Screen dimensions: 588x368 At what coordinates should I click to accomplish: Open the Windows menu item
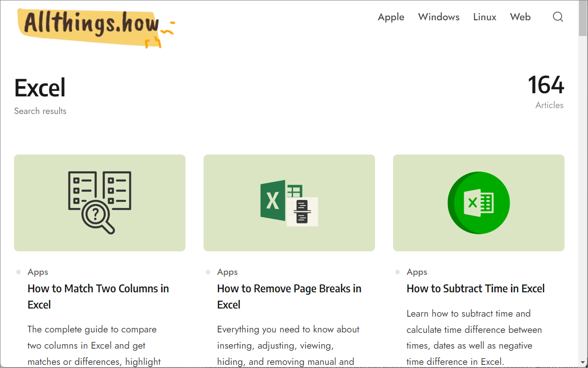439,17
